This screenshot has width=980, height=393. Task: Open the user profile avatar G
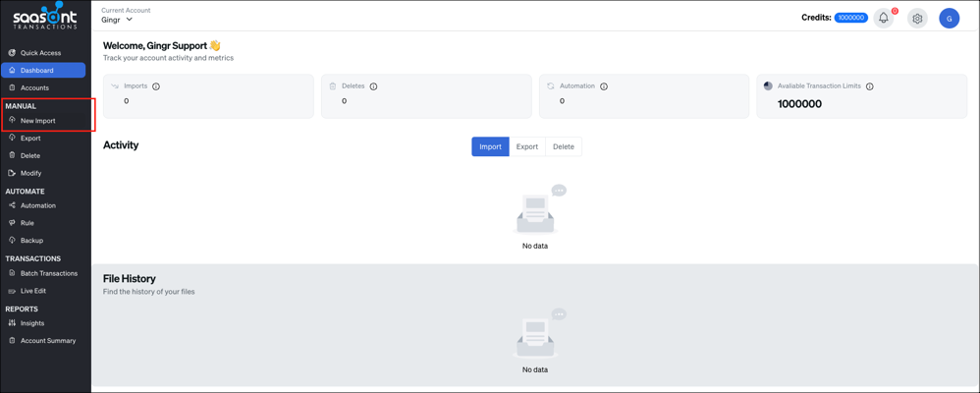tap(949, 19)
